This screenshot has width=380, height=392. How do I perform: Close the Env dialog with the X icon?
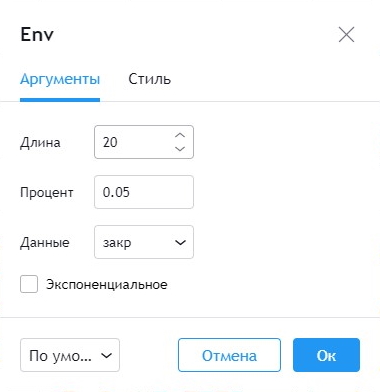(346, 35)
